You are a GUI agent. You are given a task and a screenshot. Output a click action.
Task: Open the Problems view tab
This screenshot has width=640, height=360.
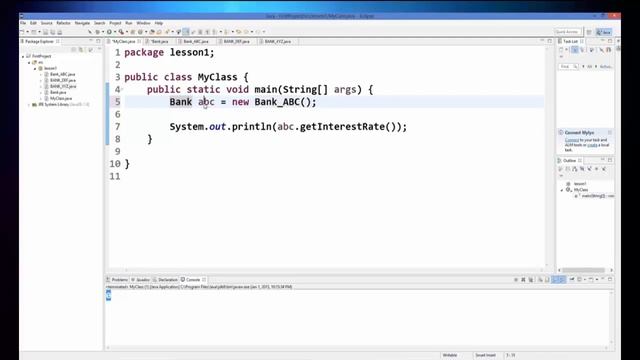coord(118,280)
